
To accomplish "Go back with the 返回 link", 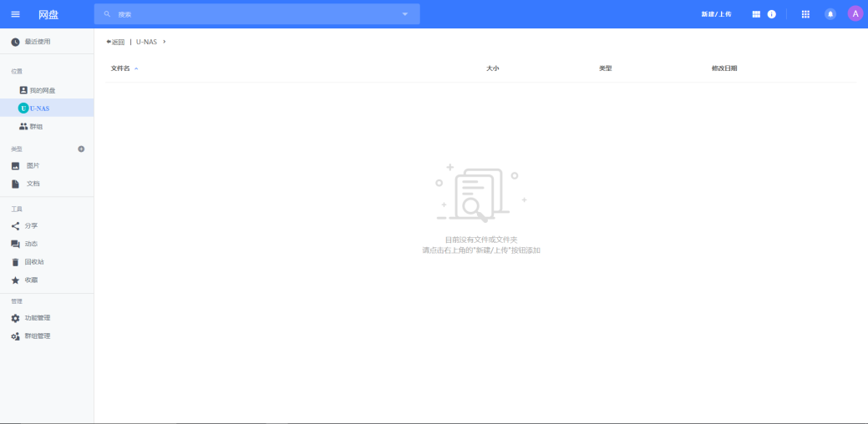I will pyautogui.click(x=115, y=42).
